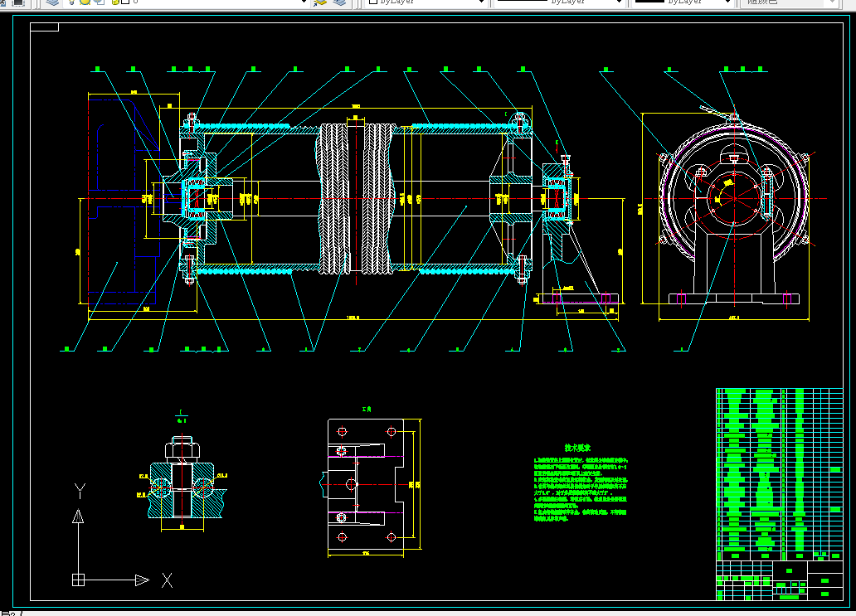
Task: Click the green parts list table
Action: (779, 473)
